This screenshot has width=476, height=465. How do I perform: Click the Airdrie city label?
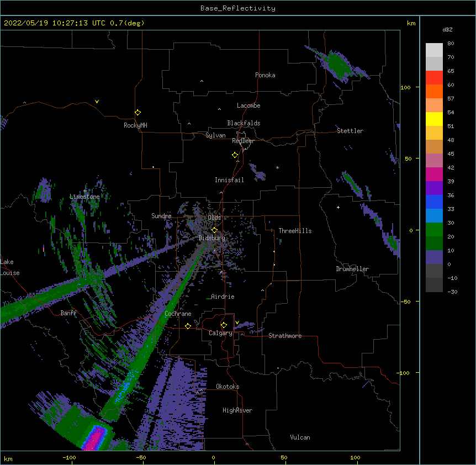(223, 297)
